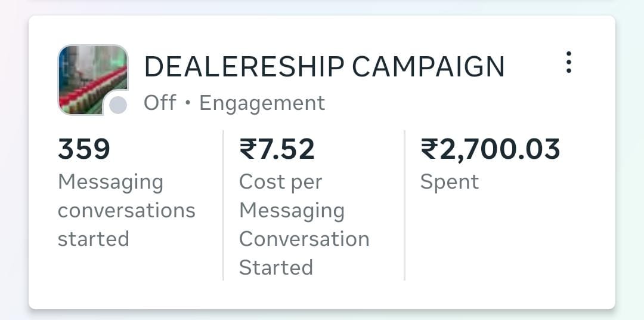Click the ₹2,700.03 spent amount
644x320 pixels.
pyautogui.click(x=490, y=149)
